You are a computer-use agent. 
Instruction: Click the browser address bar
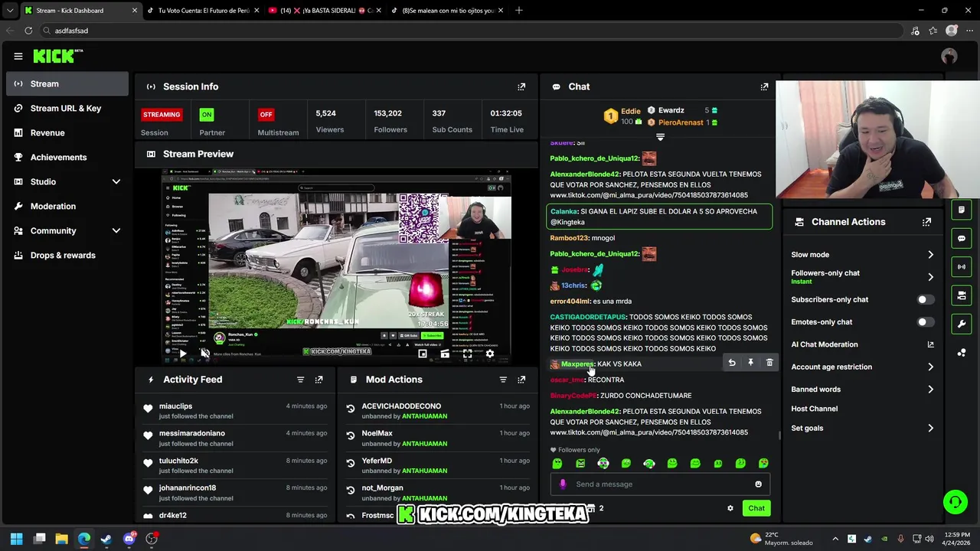coord(471,31)
